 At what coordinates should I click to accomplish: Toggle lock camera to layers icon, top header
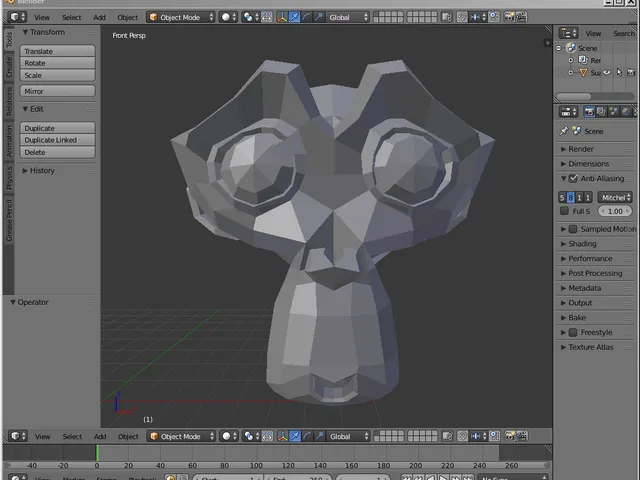point(447,17)
